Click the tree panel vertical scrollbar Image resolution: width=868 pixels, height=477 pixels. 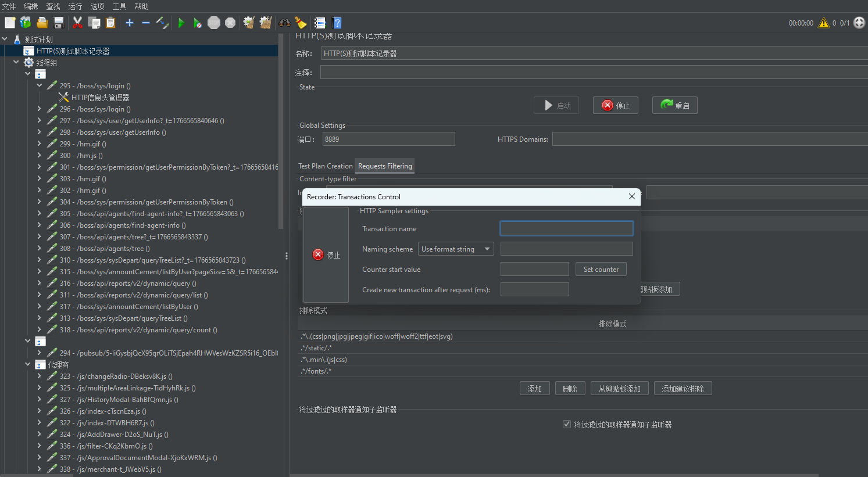click(281, 131)
